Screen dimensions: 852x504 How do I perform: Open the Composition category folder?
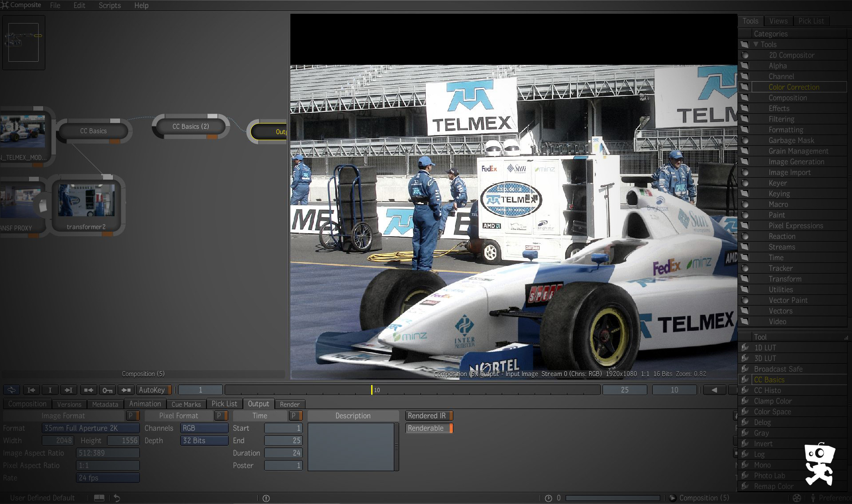coord(745,98)
